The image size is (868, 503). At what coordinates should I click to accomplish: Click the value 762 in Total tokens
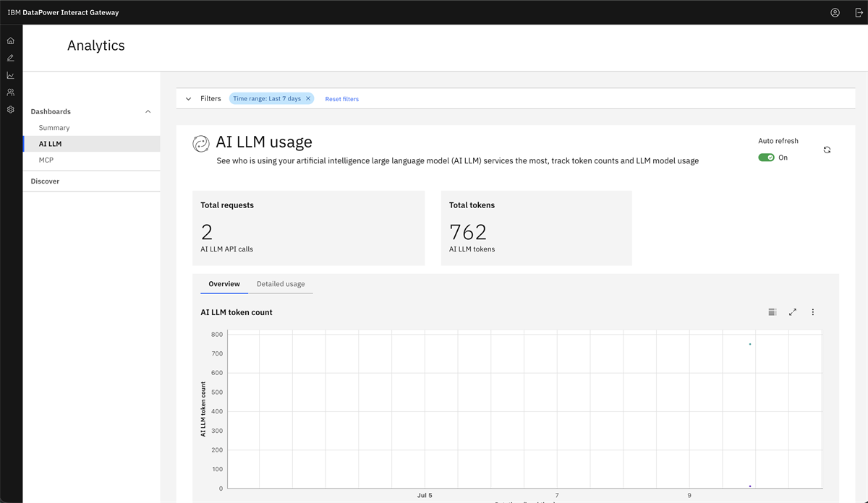[468, 232]
